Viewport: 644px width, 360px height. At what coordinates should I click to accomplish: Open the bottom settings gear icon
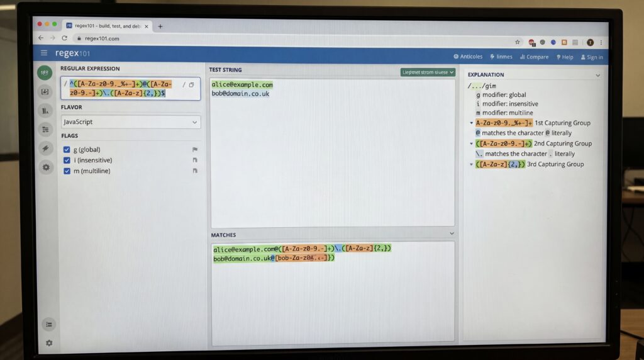click(x=49, y=343)
